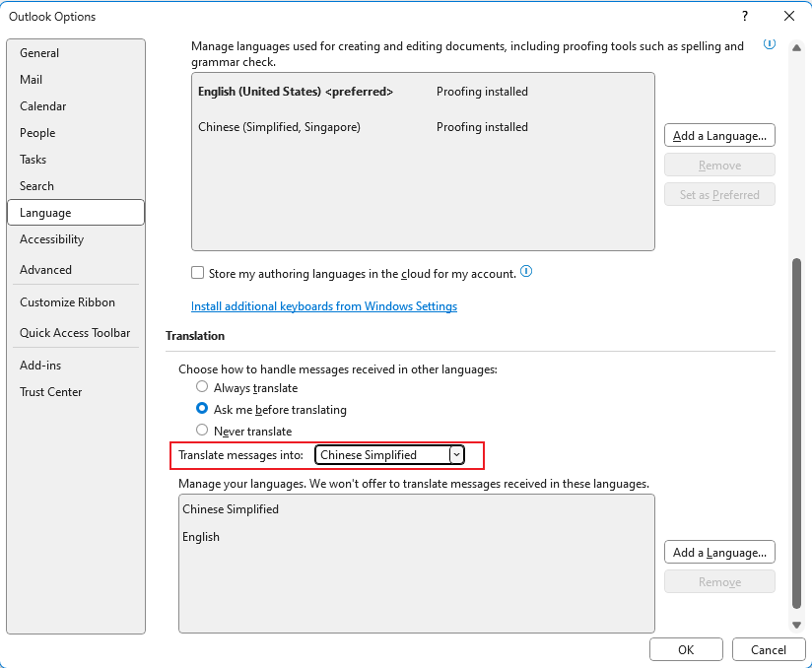812x668 pixels.
Task: Select the Always translate option
Action: tap(202, 388)
